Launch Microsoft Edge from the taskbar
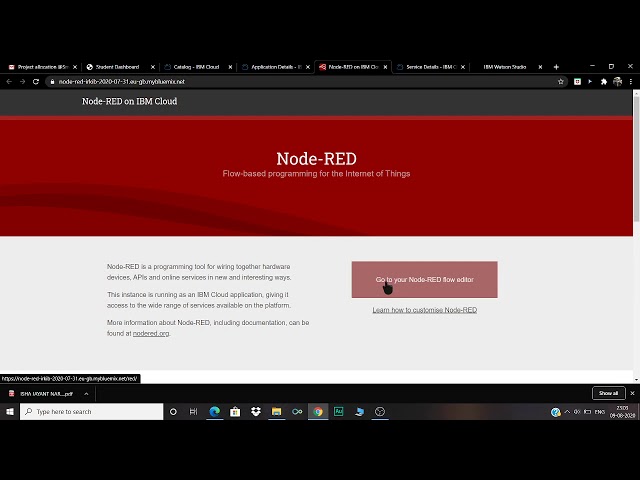The width and height of the screenshot is (640, 480). pos(214,411)
